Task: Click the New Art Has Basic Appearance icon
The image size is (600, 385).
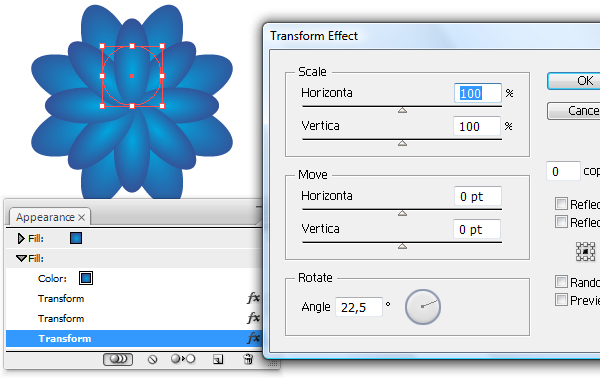Action: [x=118, y=359]
